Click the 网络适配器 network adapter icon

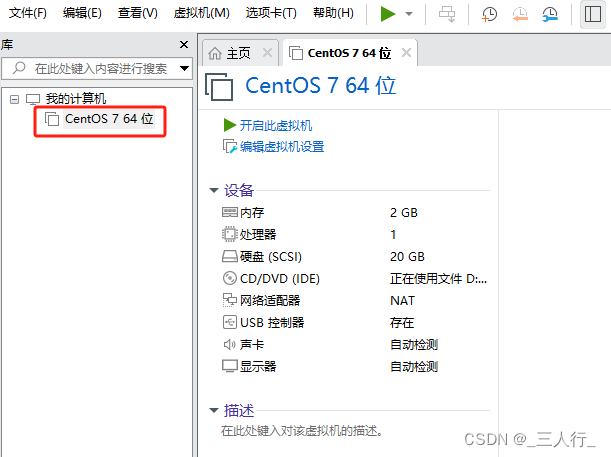tap(230, 300)
